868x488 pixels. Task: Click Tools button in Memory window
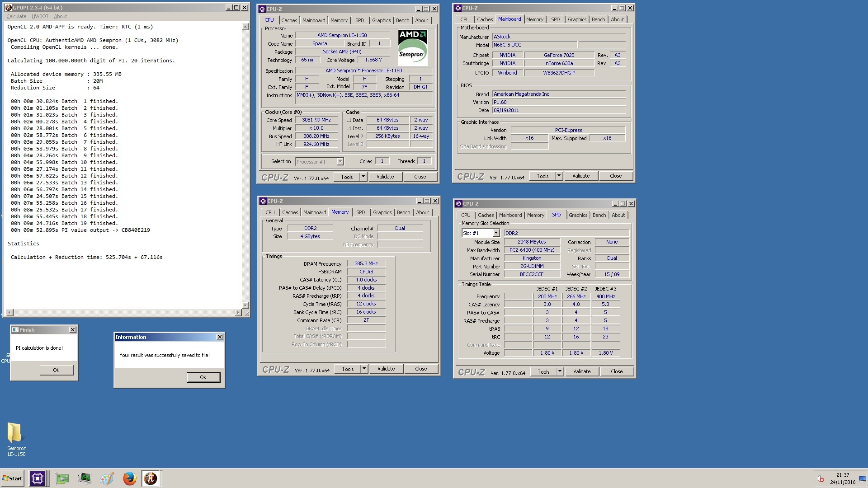348,369
